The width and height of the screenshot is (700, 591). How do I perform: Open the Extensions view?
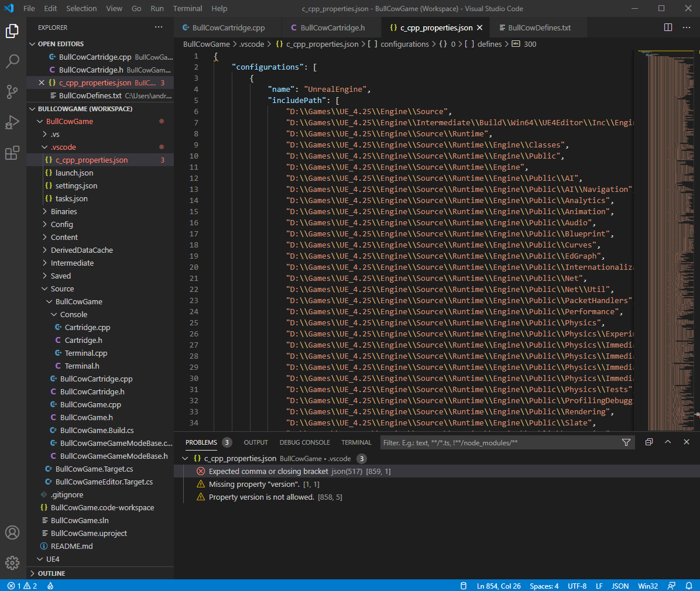click(x=12, y=153)
